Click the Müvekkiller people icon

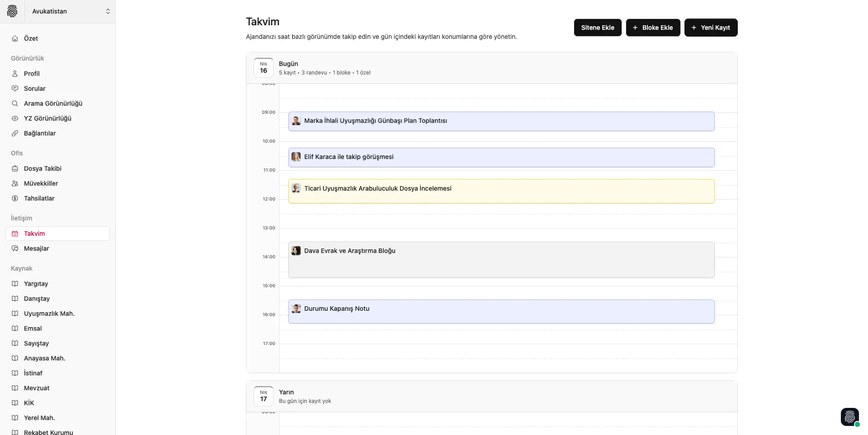[15, 183]
